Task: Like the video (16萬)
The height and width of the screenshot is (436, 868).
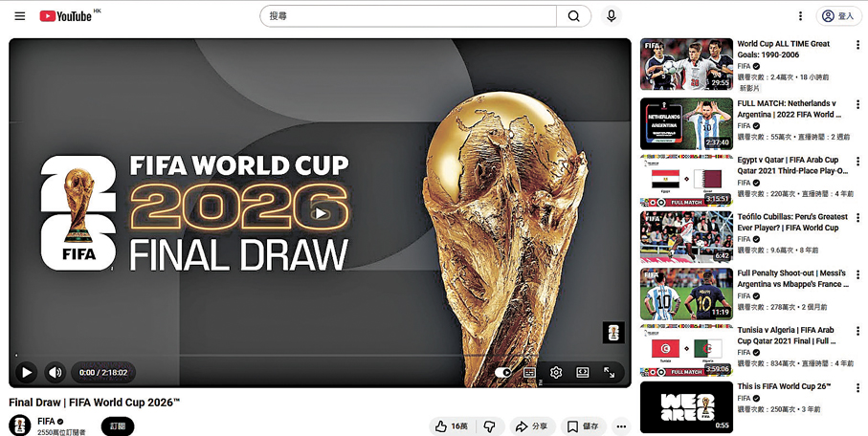Action: click(x=451, y=426)
